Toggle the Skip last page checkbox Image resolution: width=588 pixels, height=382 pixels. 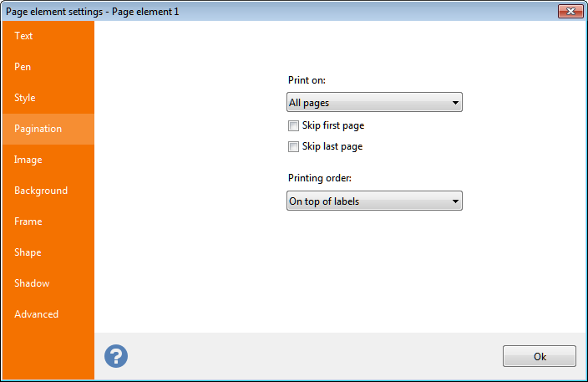(x=293, y=147)
